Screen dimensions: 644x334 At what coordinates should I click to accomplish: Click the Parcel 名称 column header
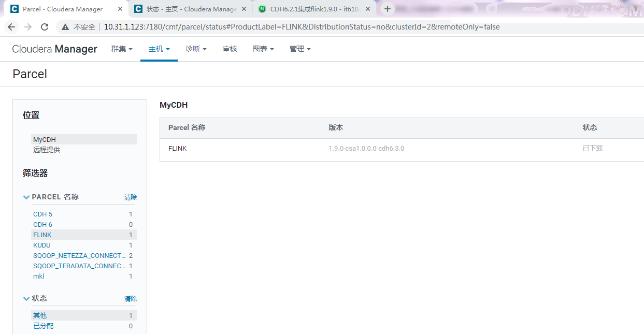tap(187, 127)
